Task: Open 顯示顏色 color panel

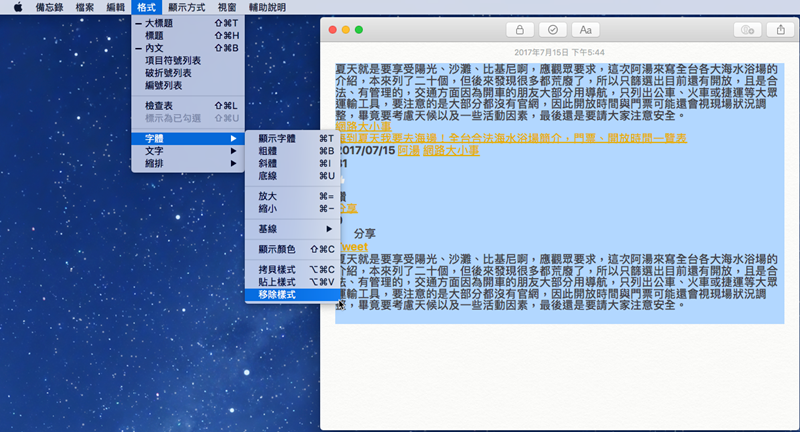Action: [x=293, y=249]
